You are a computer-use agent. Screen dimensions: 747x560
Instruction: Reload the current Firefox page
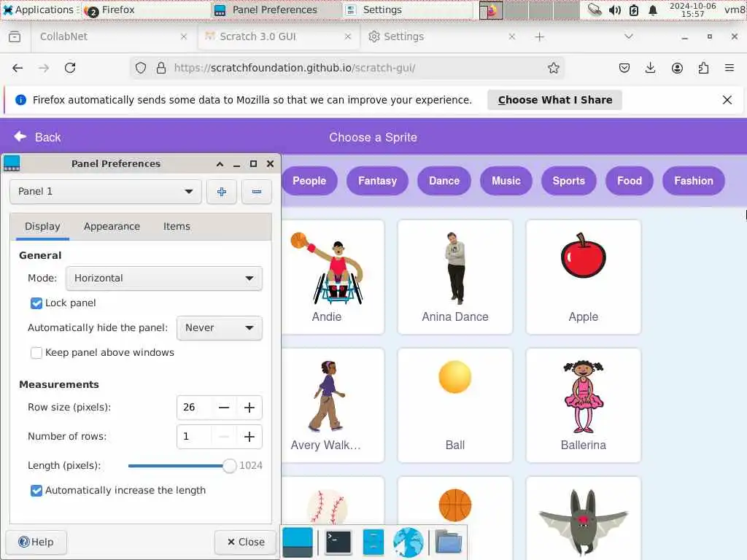tap(70, 68)
